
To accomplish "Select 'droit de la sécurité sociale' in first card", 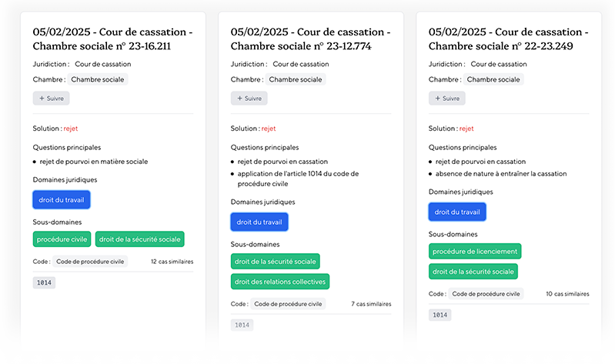I will [140, 239].
